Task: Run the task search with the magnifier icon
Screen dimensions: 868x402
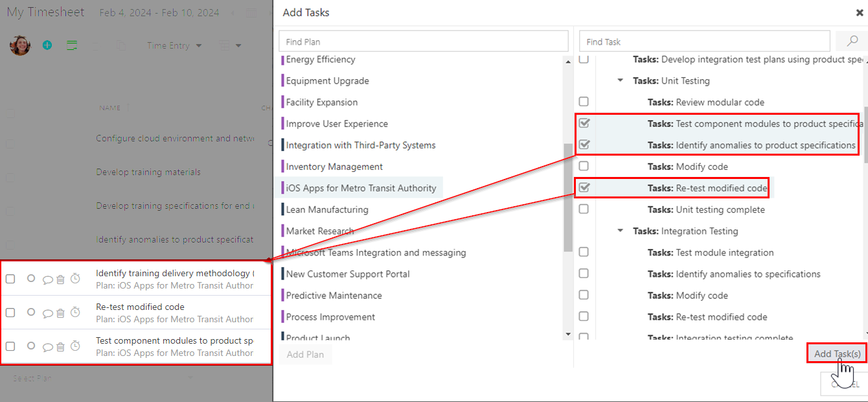Action: pyautogui.click(x=851, y=40)
